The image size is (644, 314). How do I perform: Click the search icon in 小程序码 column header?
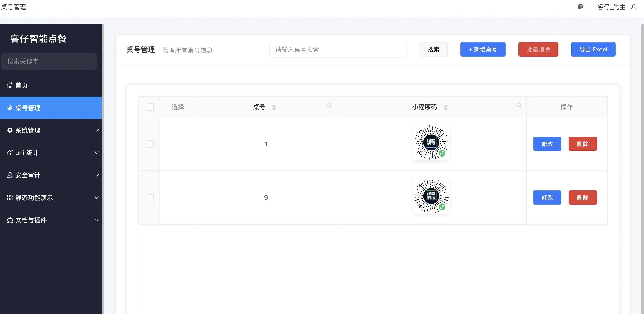click(519, 106)
